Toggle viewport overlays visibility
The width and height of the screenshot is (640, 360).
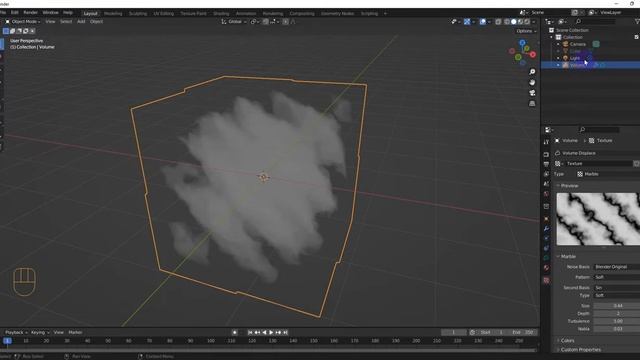coord(483,22)
